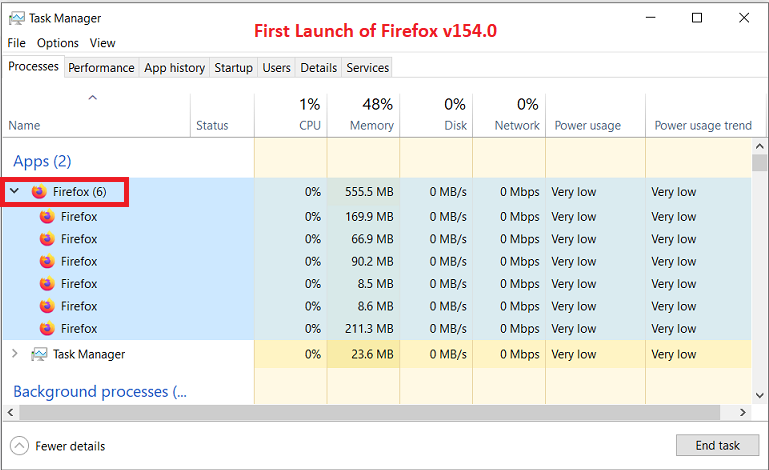769x470 pixels.
Task: Click vertical scrollbar down arrow
Action: [760, 395]
